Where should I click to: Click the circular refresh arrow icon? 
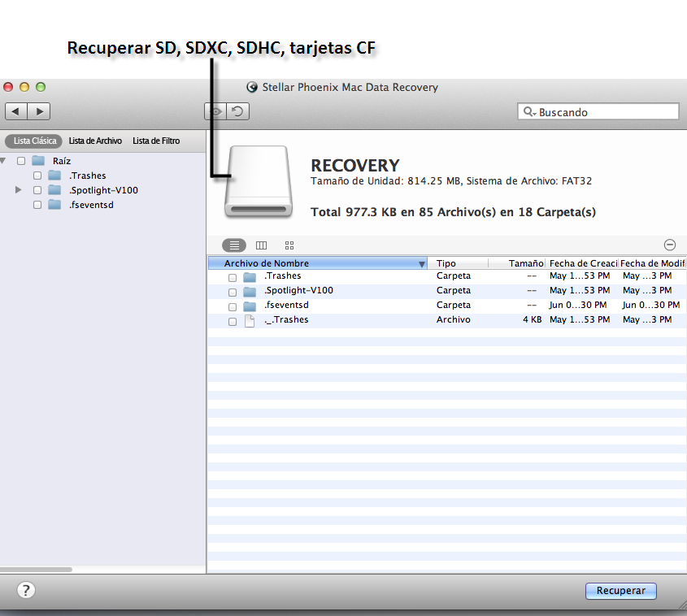click(238, 111)
